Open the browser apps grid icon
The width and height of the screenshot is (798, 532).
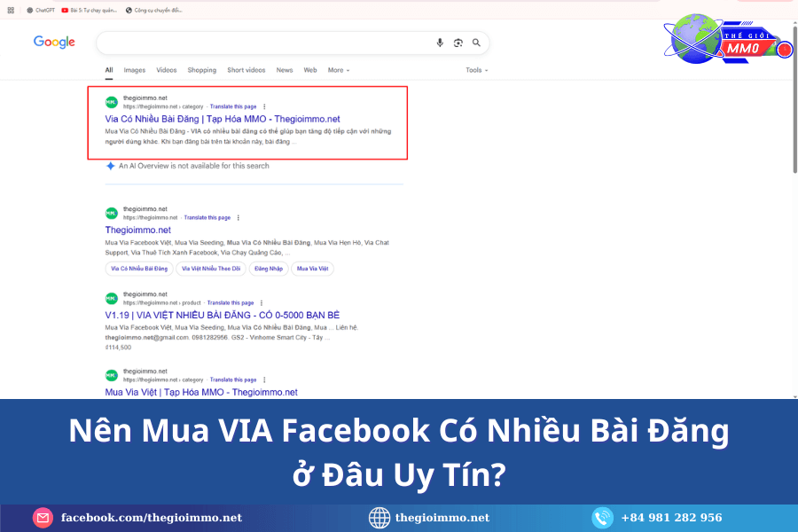[x=11, y=11]
